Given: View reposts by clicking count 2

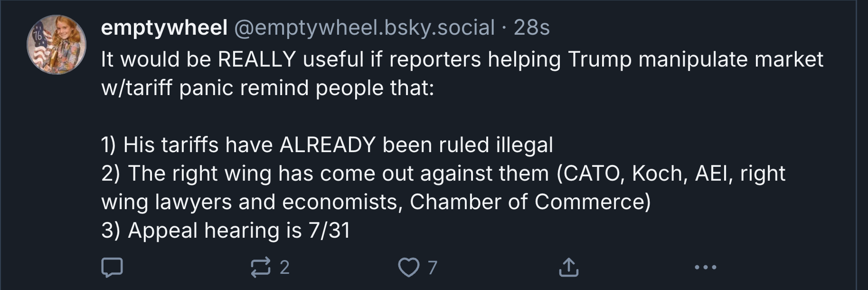Looking at the screenshot, I should click(284, 268).
